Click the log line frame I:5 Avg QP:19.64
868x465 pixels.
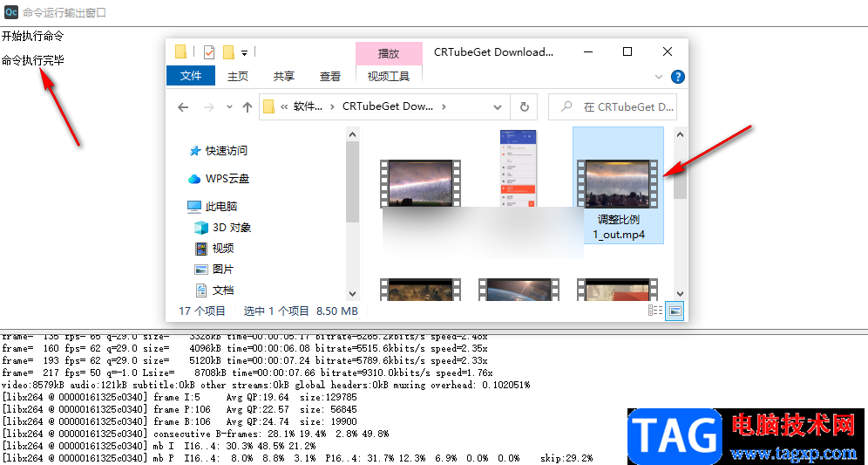coord(180,397)
